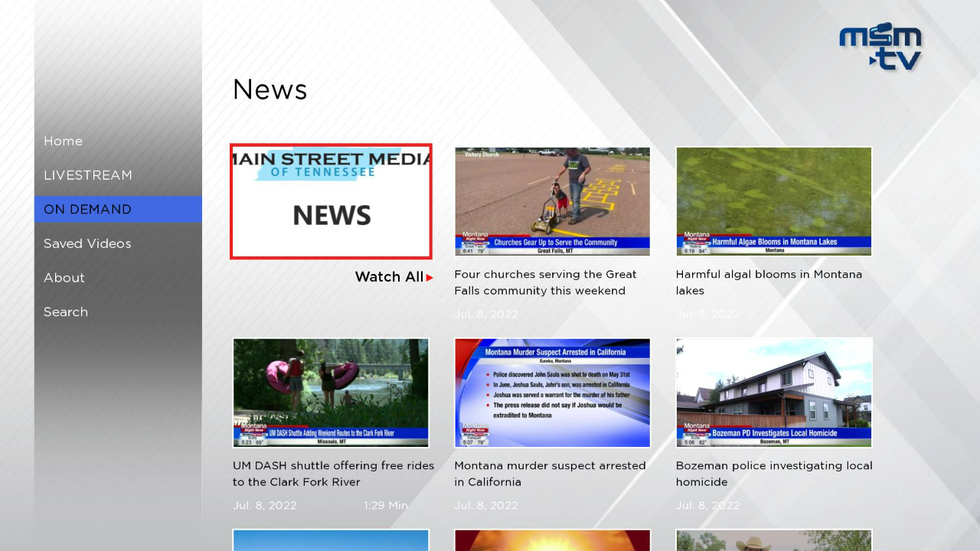Screen dimensions: 980x551
Task: Click the Harmful algal blooms title text
Action: pyautogui.click(x=769, y=282)
